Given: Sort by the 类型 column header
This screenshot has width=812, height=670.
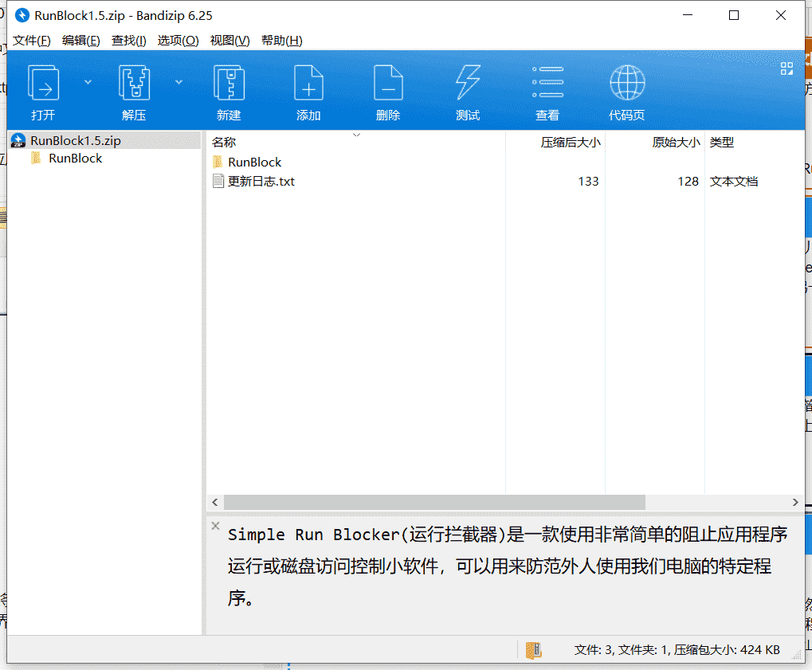Looking at the screenshot, I should click(722, 142).
